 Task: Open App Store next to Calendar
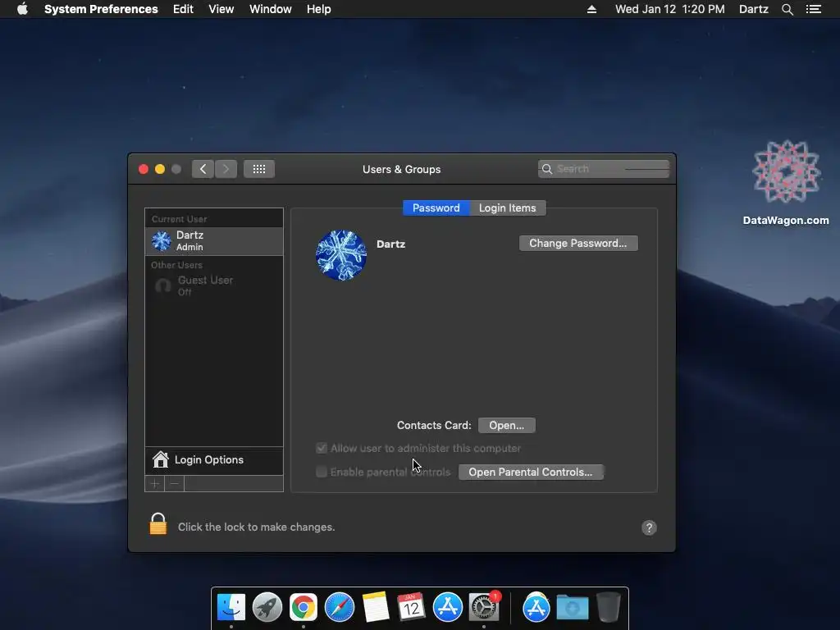click(x=447, y=607)
